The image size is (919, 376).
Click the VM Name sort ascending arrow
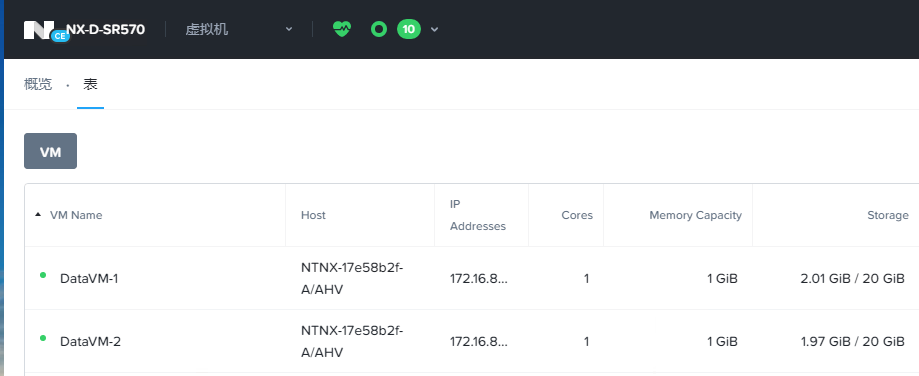click(x=38, y=215)
